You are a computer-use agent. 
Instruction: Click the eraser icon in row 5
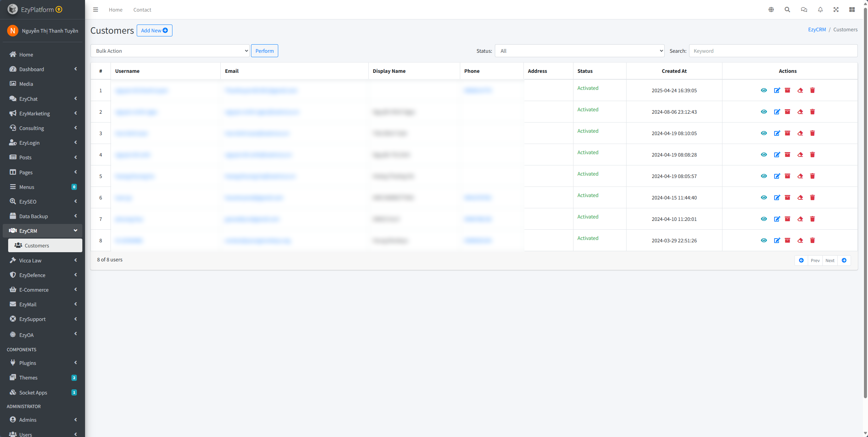pos(800,176)
